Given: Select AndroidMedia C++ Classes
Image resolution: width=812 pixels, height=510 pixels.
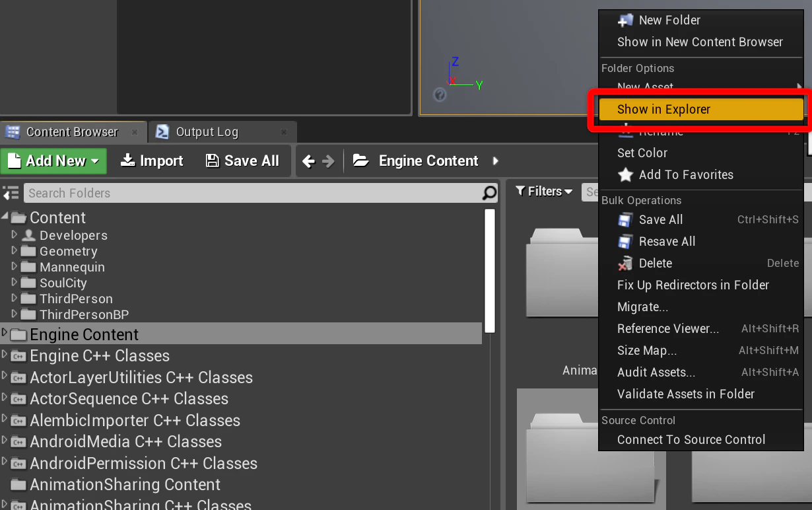Looking at the screenshot, I should pos(125,441).
